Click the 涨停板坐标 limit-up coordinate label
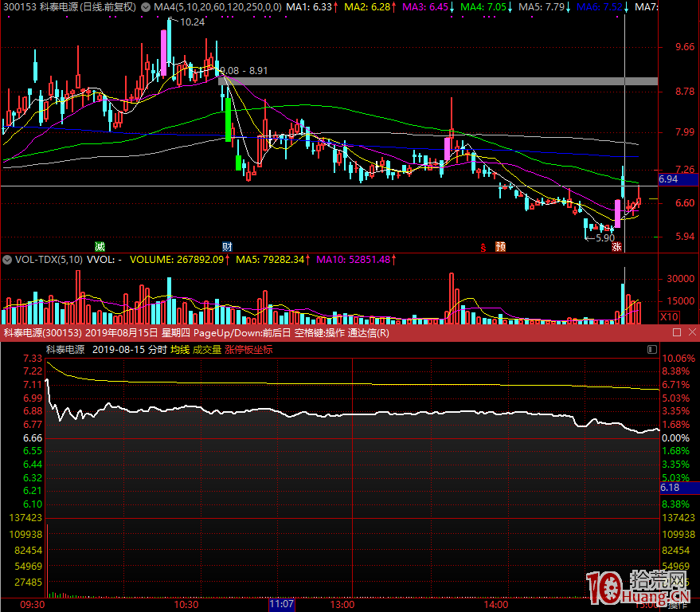This screenshot has height=612, width=700. tap(248, 350)
